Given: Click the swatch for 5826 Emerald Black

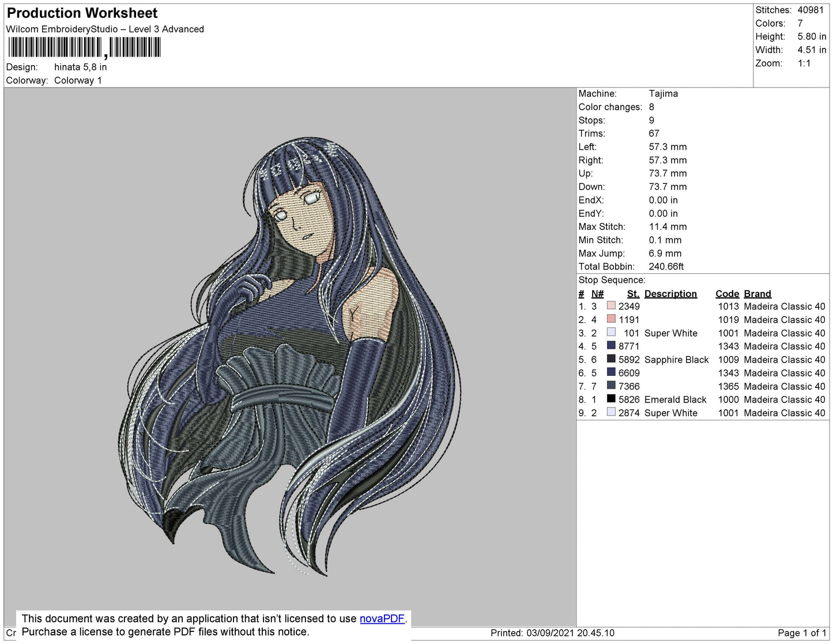Looking at the screenshot, I should [x=611, y=398].
